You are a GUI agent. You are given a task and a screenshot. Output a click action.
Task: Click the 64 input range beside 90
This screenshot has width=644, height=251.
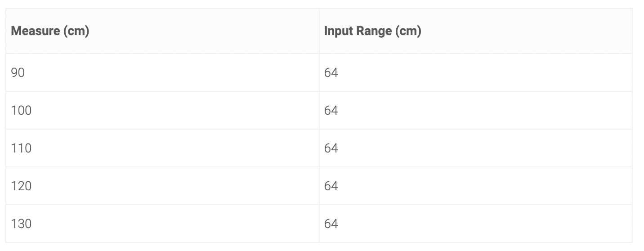pos(331,72)
